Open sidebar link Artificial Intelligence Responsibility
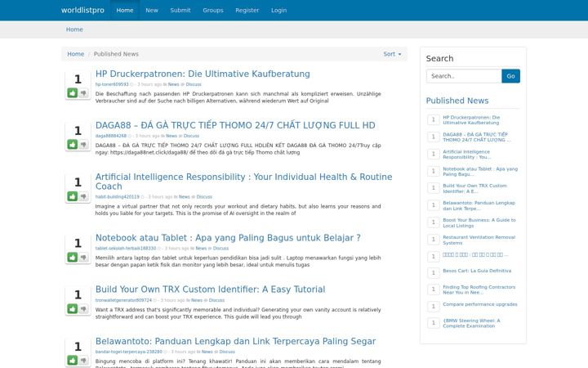This screenshot has height=368, width=588. pos(467,155)
